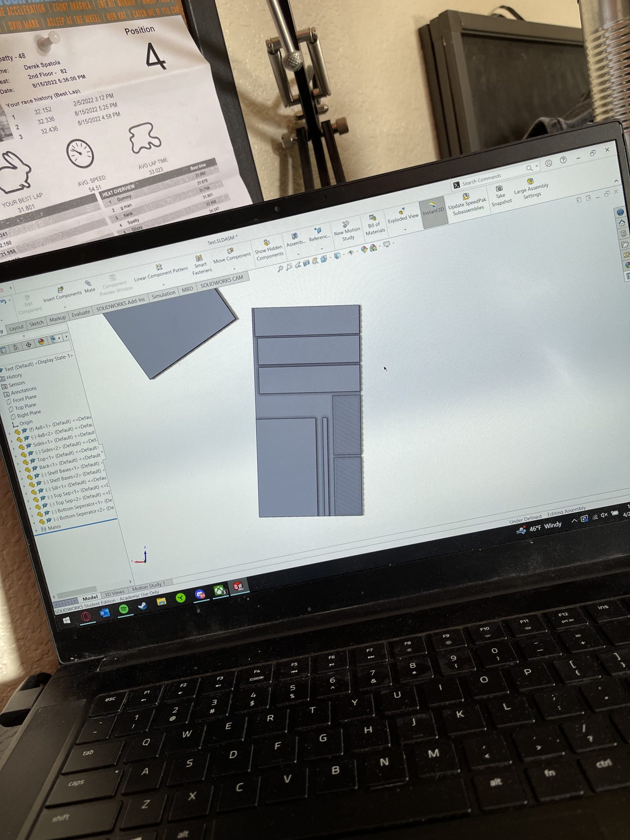
Task: Select Front Plane in feature tree
Action: coord(24,399)
